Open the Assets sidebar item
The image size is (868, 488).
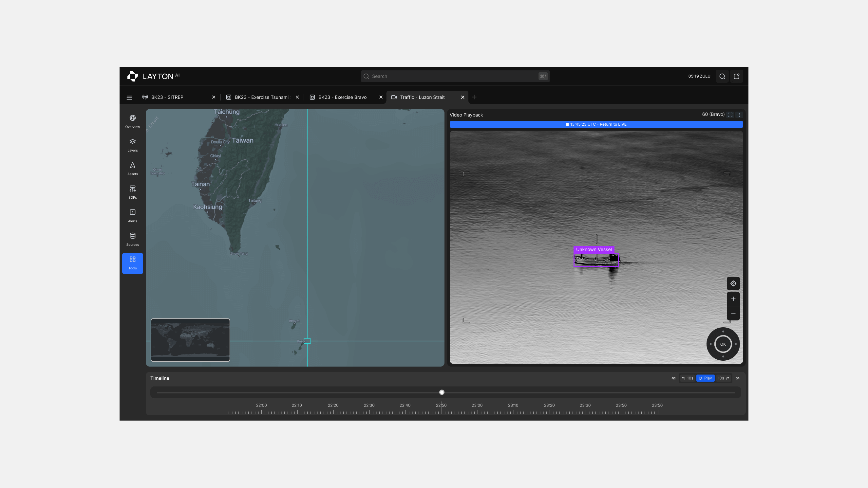click(x=132, y=169)
